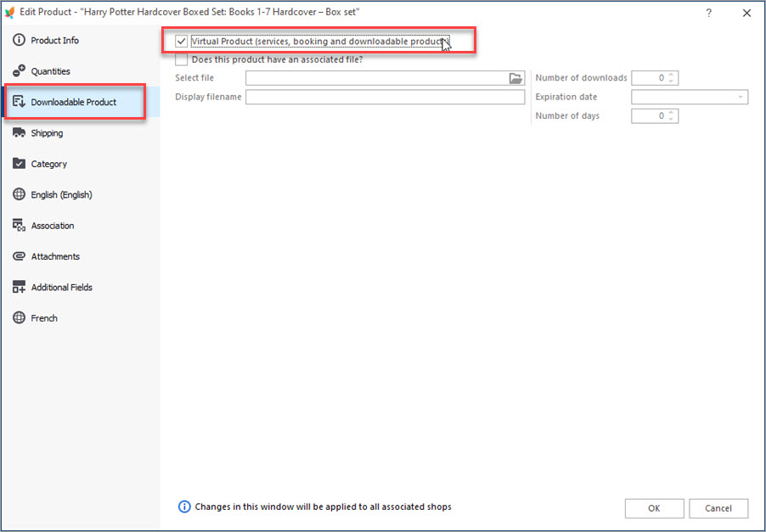Screen dimensions: 766x532
Task: Browse for file using folder icon
Action: pos(515,78)
